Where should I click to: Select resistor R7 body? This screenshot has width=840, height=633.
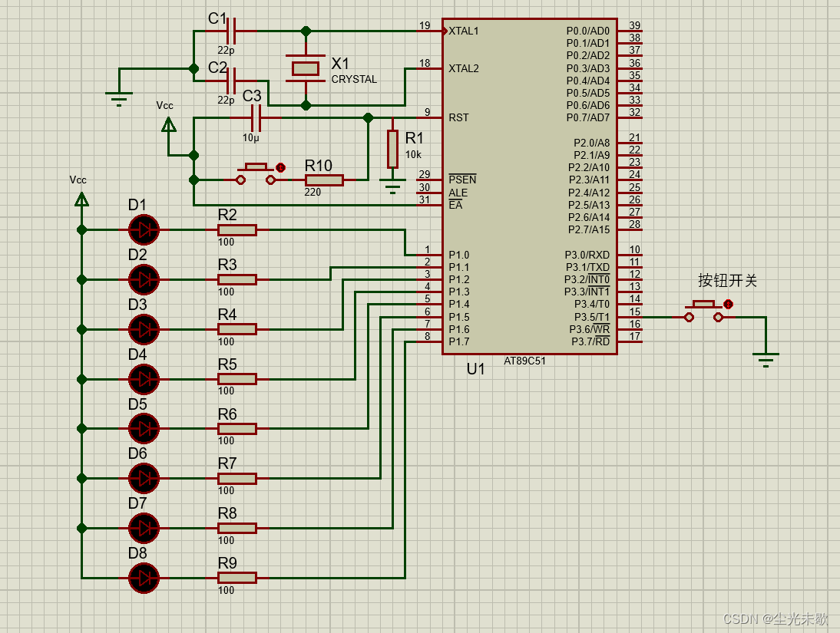pyautogui.click(x=237, y=478)
